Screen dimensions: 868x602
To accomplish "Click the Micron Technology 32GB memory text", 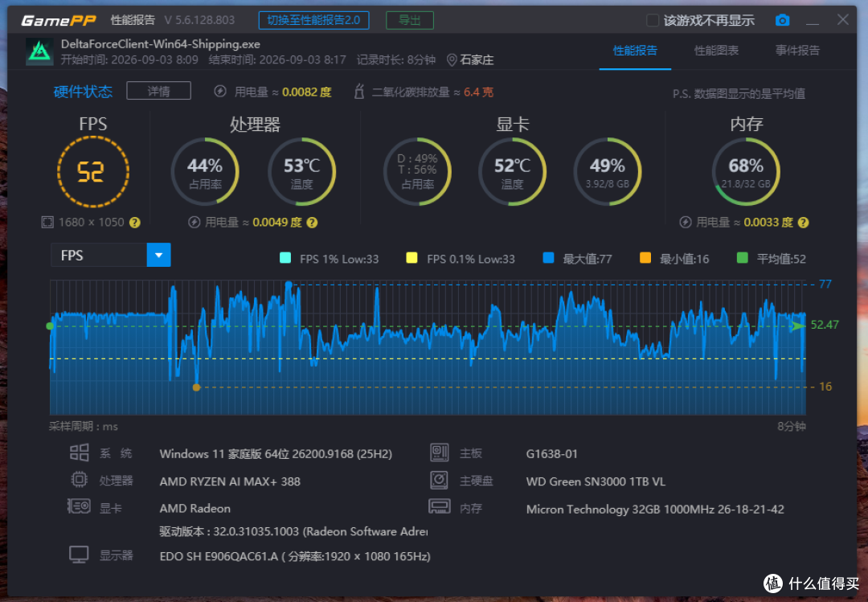I will point(655,509).
